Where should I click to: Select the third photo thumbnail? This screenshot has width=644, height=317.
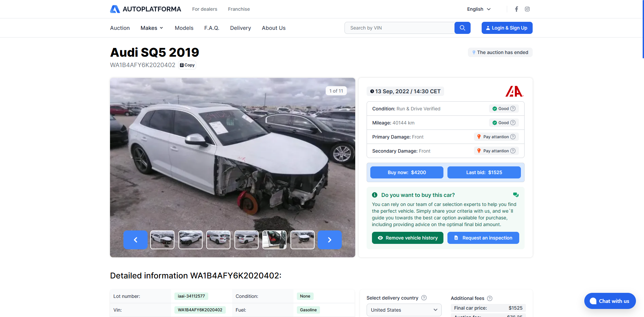pos(218,240)
